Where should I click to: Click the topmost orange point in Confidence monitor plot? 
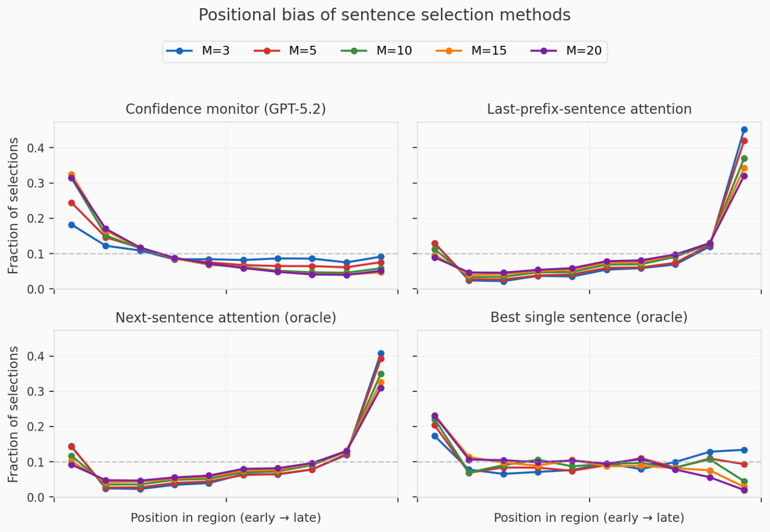[x=71, y=175]
